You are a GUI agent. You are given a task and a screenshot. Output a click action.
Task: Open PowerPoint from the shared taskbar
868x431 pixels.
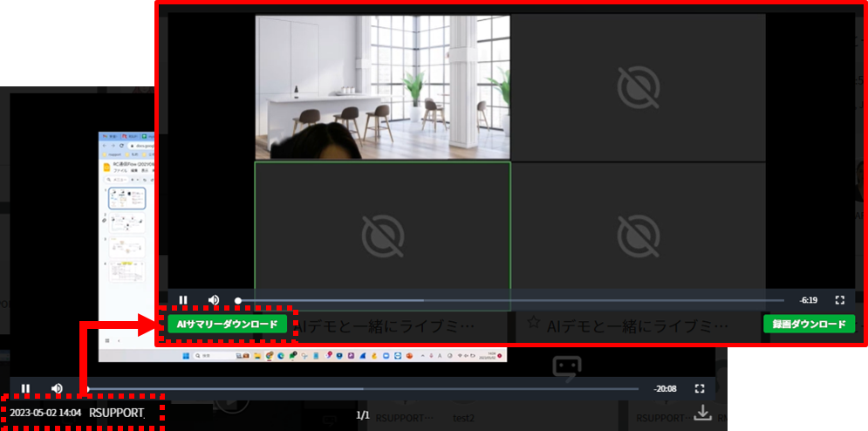[409, 356]
